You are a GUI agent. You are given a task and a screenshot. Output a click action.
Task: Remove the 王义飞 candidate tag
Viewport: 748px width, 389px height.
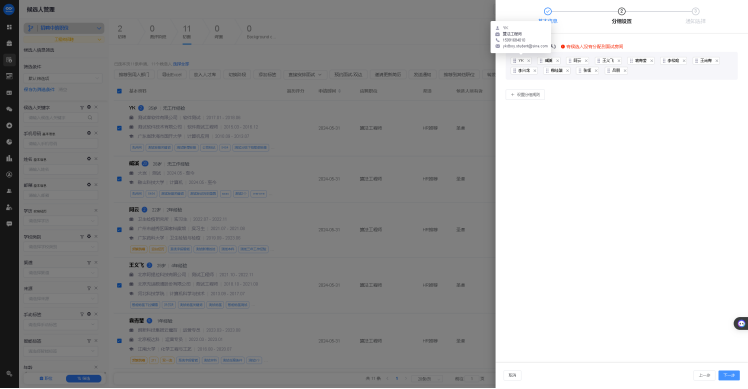click(619, 61)
